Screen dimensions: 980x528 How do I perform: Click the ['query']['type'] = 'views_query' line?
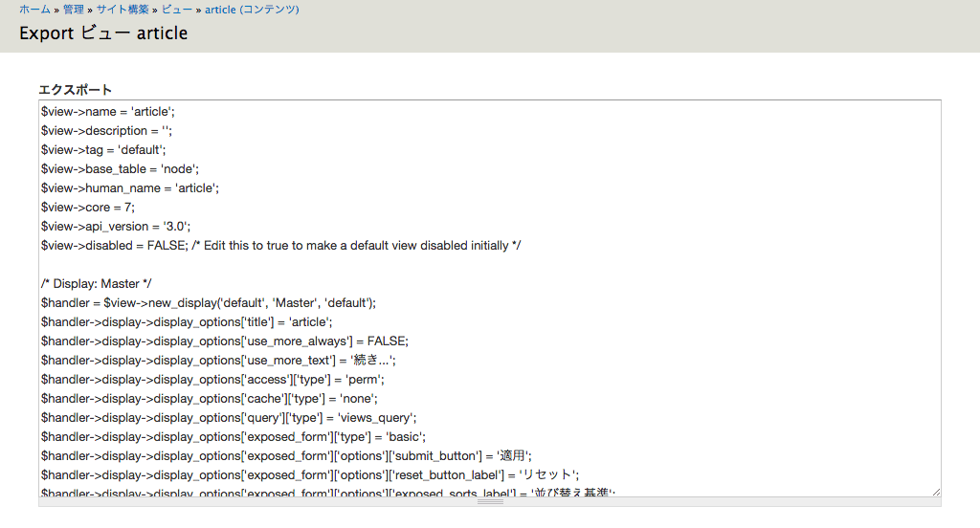coord(229,418)
